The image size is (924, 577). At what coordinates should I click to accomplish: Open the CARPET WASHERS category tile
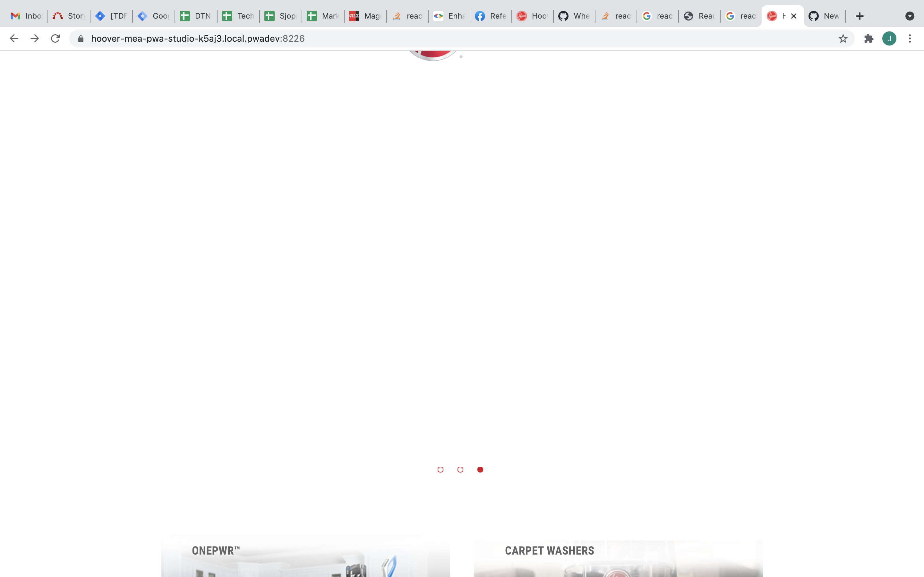point(619,557)
